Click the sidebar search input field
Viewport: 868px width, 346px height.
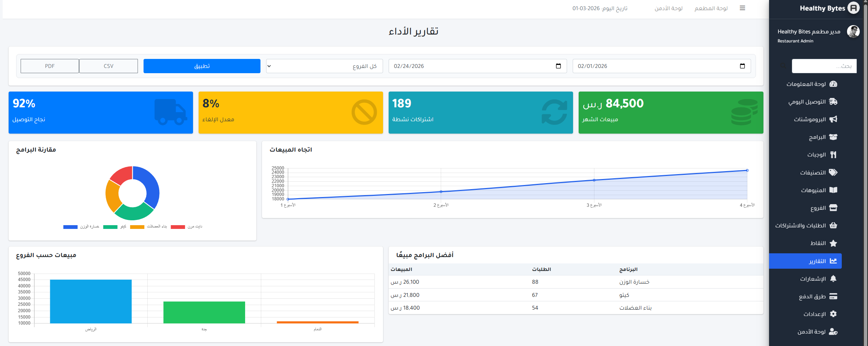point(824,66)
